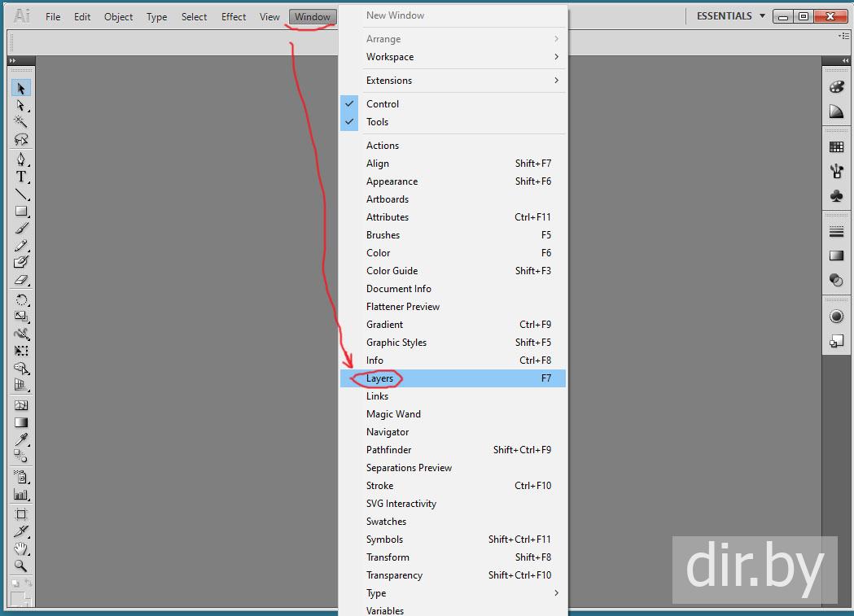This screenshot has height=616, width=854.
Task: Select the Shape Builder tool
Action: (x=21, y=369)
